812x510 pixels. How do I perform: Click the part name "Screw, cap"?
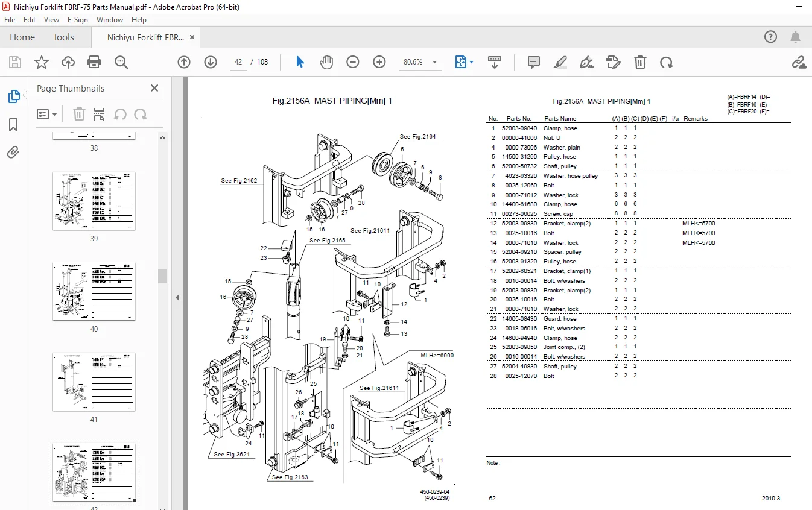coord(559,214)
